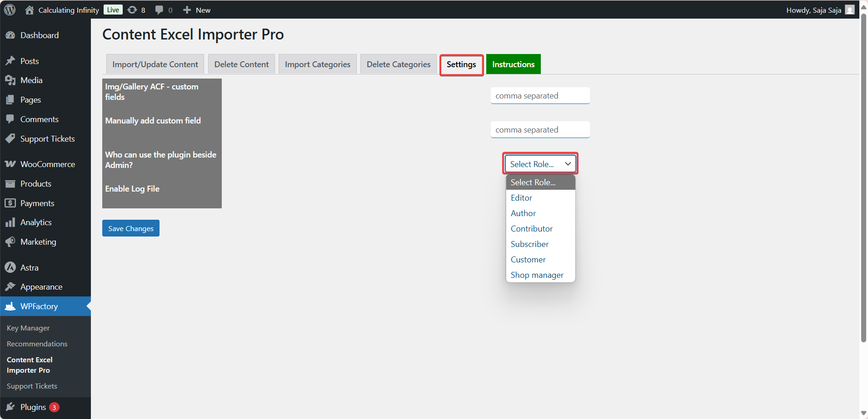Click the New (+) icon in admin bar
The image size is (868, 419).
pos(187,10)
